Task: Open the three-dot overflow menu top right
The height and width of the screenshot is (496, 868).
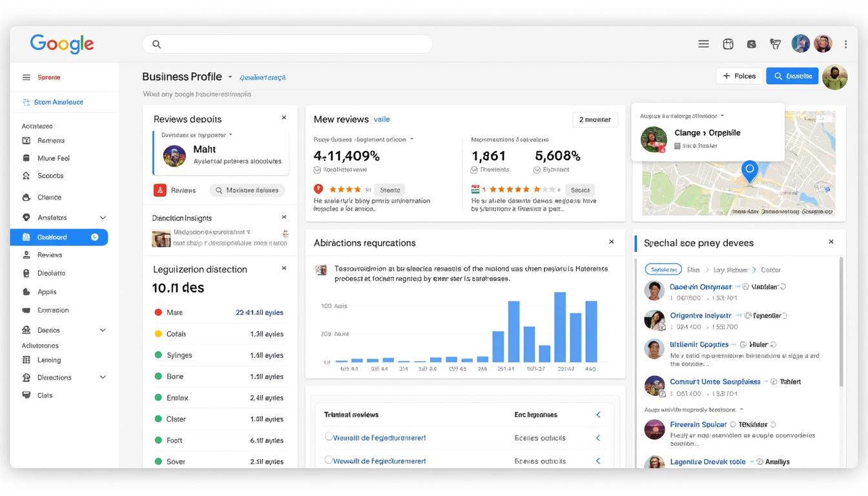Action: click(x=845, y=43)
